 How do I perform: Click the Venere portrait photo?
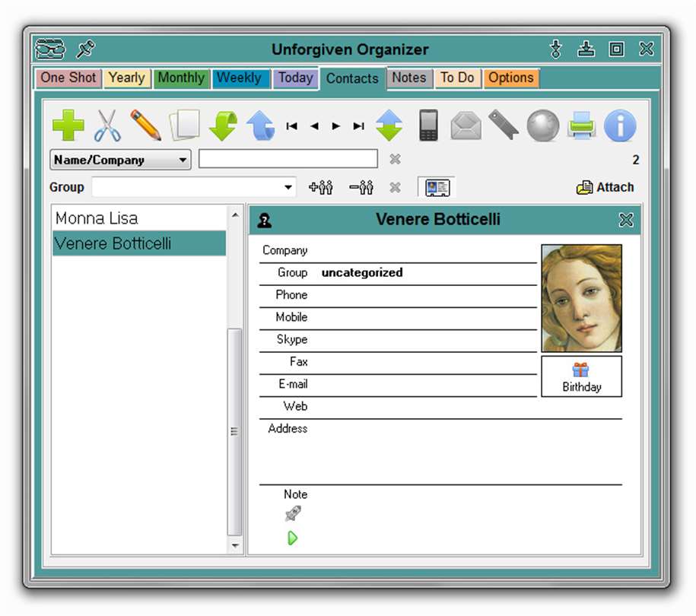tap(581, 298)
